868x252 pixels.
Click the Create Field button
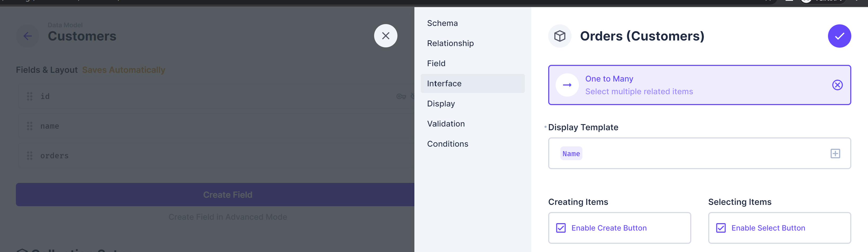click(x=228, y=195)
